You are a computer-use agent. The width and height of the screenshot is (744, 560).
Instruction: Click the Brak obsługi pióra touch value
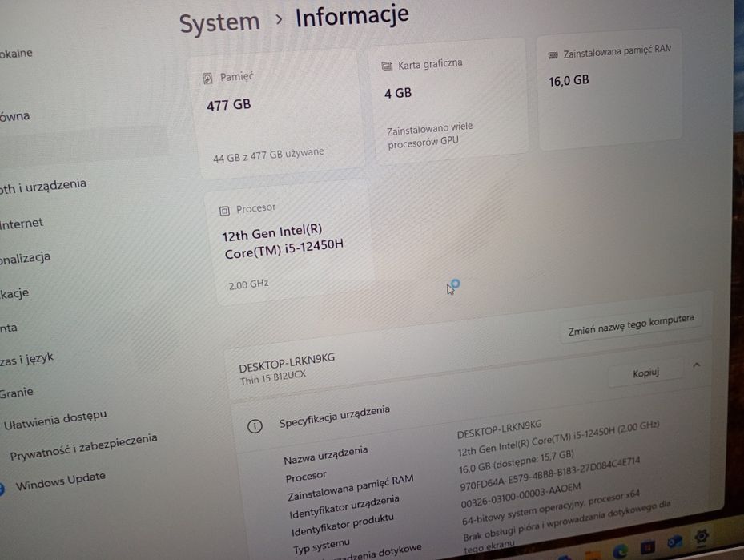coord(566,525)
